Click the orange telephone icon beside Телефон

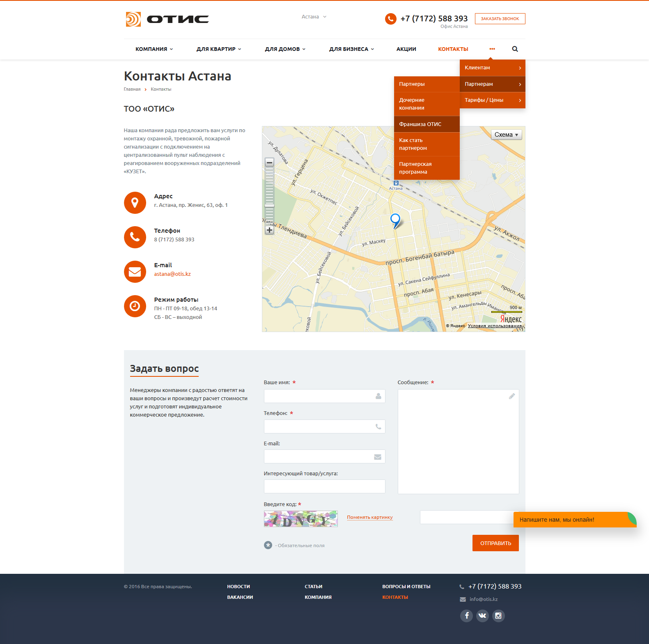click(x=135, y=237)
